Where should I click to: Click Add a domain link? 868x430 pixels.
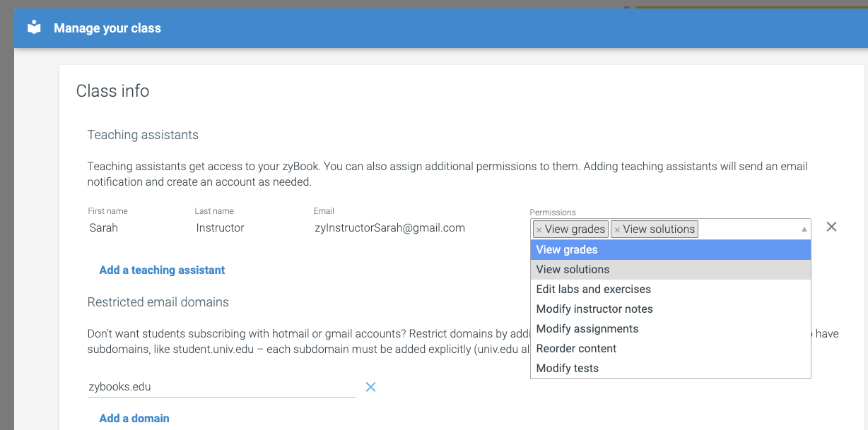(134, 419)
